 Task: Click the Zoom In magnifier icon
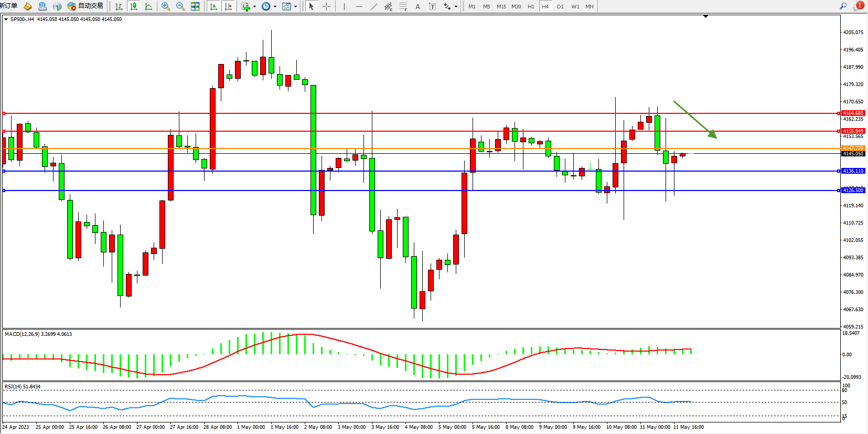pyautogui.click(x=165, y=6)
